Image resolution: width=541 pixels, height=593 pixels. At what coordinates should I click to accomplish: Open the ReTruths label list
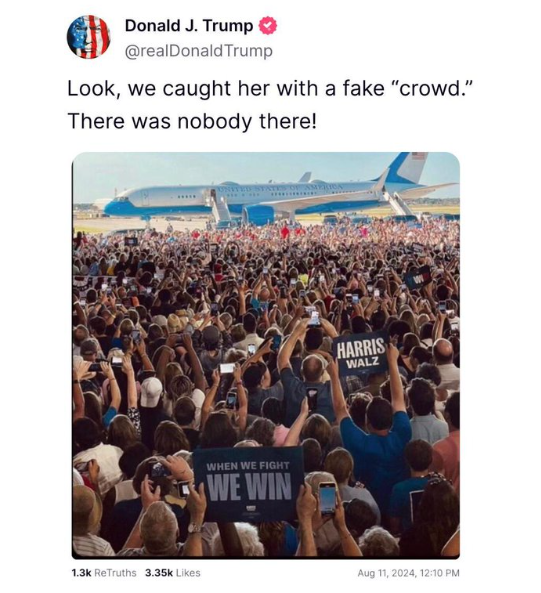(x=115, y=573)
